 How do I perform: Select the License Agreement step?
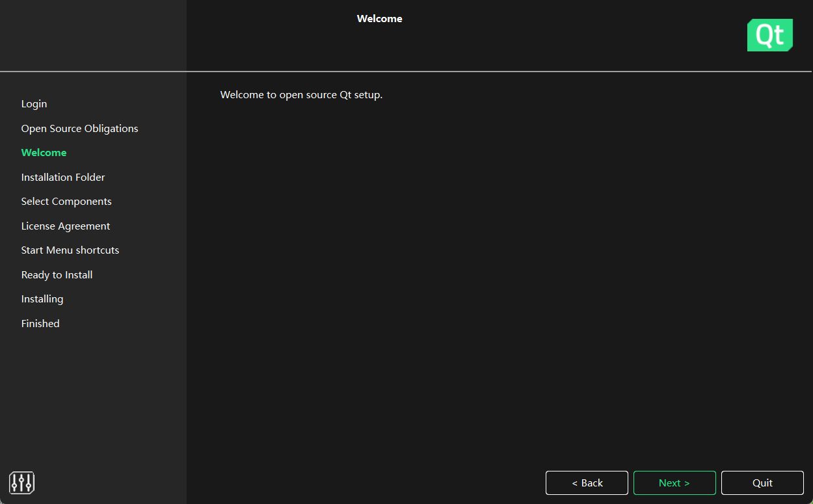pos(66,226)
